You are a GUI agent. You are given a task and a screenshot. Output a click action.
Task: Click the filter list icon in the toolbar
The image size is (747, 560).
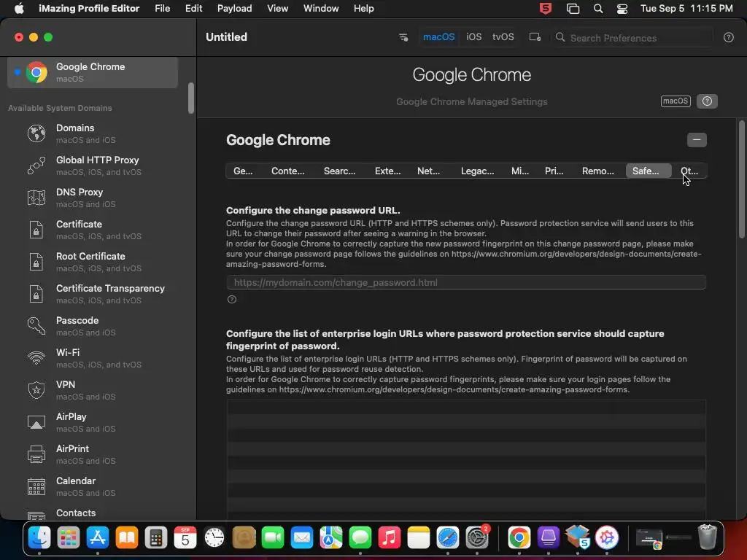point(403,37)
